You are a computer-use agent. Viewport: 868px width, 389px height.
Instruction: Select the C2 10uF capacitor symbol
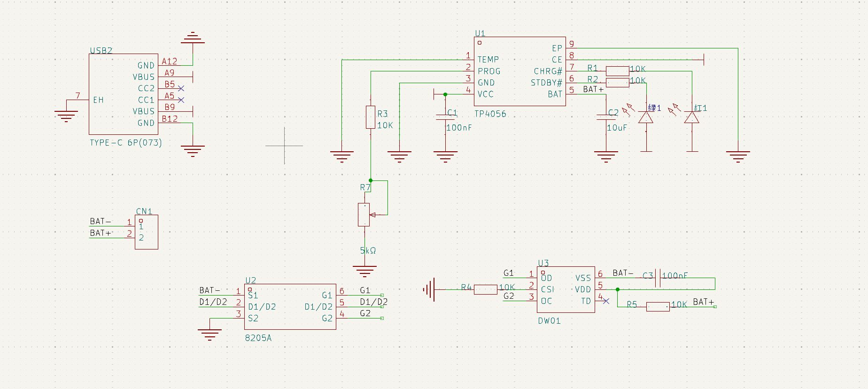point(606,117)
